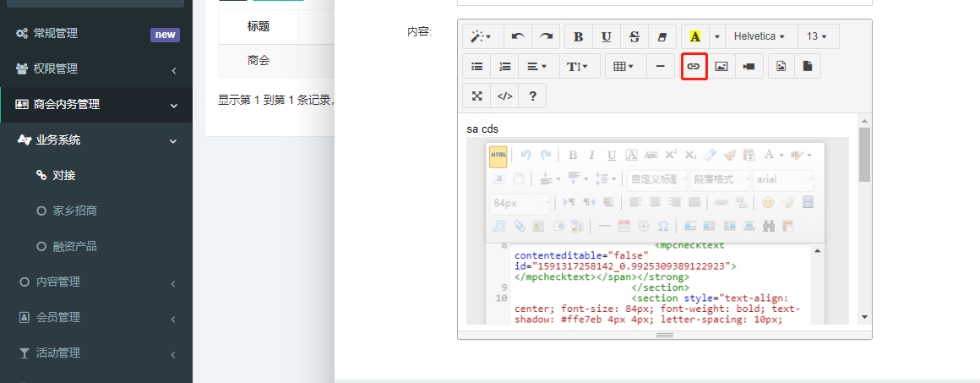Switch editor to code view
This screenshot has height=383, width=980.
[504, 96]
